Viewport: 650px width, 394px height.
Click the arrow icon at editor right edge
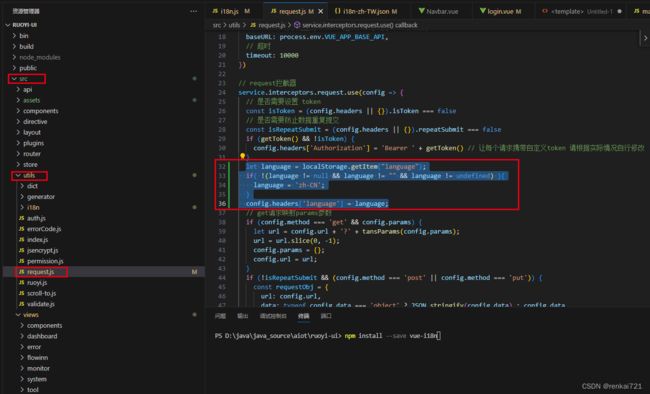[x=645, y=38]
